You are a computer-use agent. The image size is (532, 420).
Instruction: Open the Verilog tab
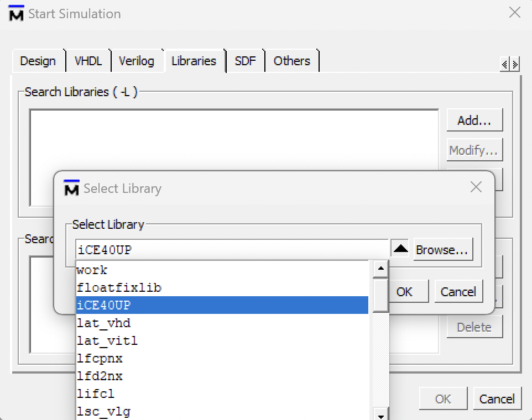click(137, 61)
